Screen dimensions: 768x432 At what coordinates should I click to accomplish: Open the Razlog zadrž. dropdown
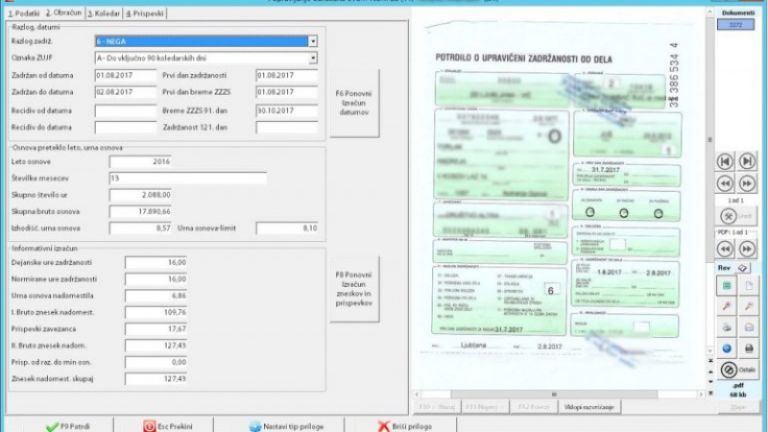click(313, 41)
